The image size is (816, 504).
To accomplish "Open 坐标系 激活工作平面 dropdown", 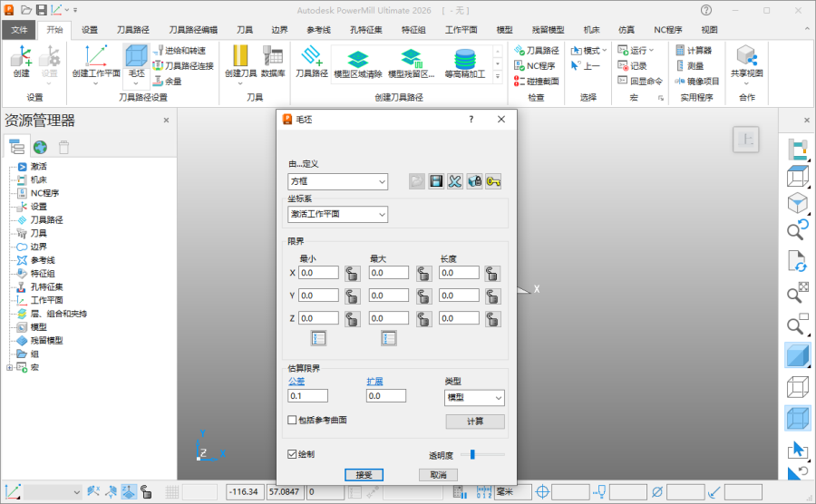I will [338, 214].
